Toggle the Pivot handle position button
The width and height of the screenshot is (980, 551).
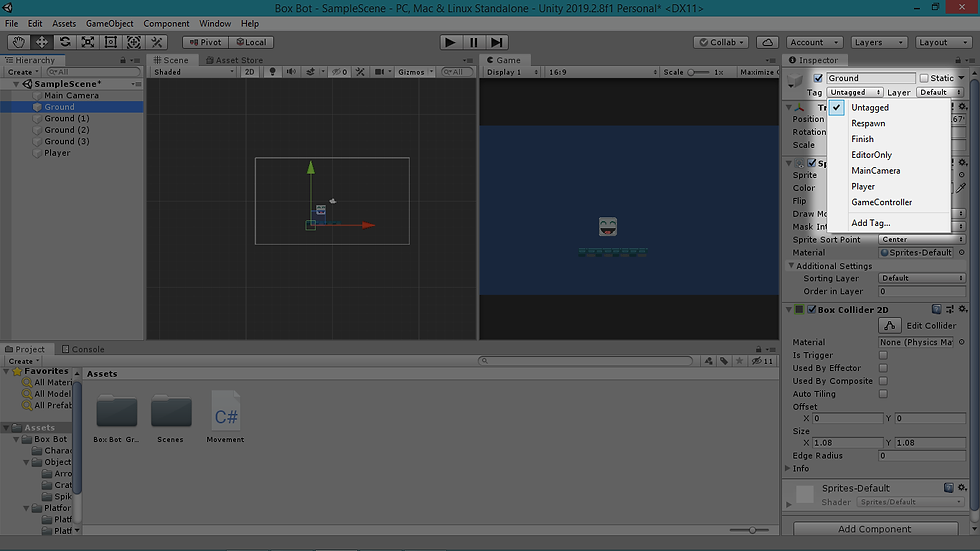[206, 42]
